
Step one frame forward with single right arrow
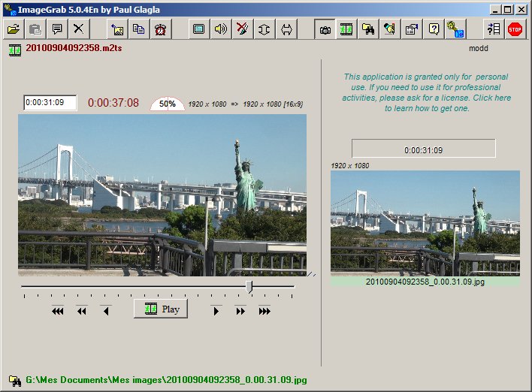[216, 311]
